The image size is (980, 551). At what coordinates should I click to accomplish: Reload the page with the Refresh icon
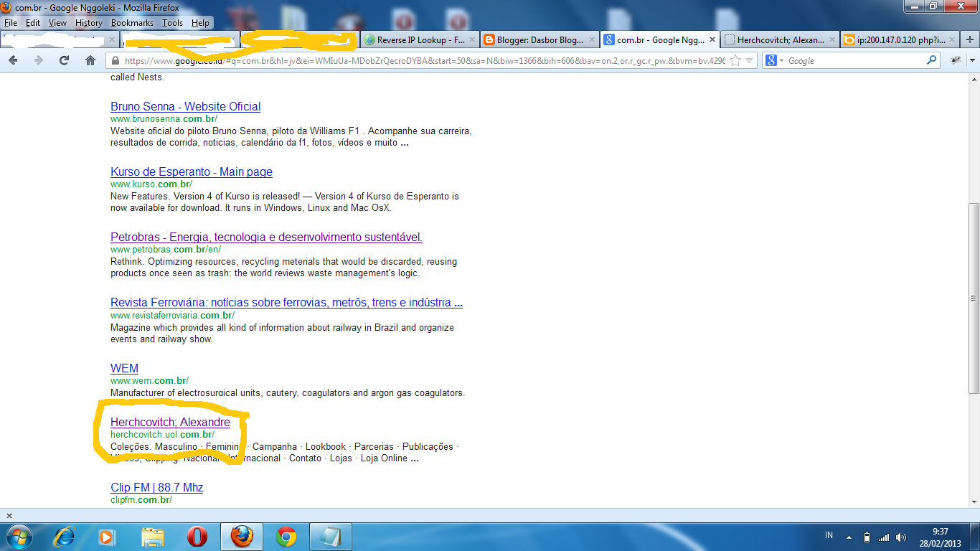click(64, 61)
